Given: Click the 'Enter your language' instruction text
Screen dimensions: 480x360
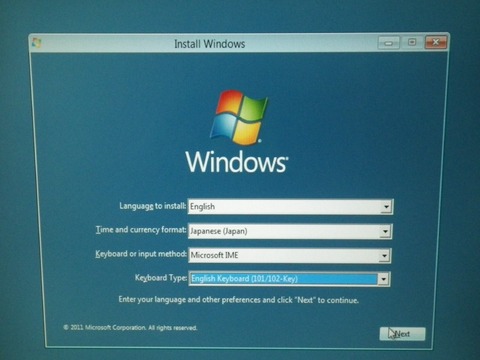Looking at the screenshot, I should [x=239, y=300].
